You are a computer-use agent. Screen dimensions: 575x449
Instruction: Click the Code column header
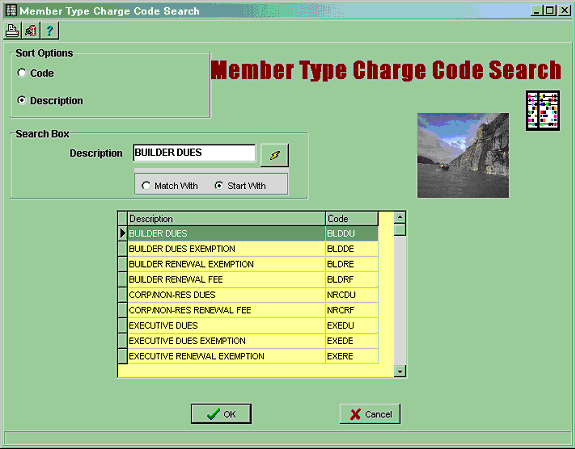[352, 219]
